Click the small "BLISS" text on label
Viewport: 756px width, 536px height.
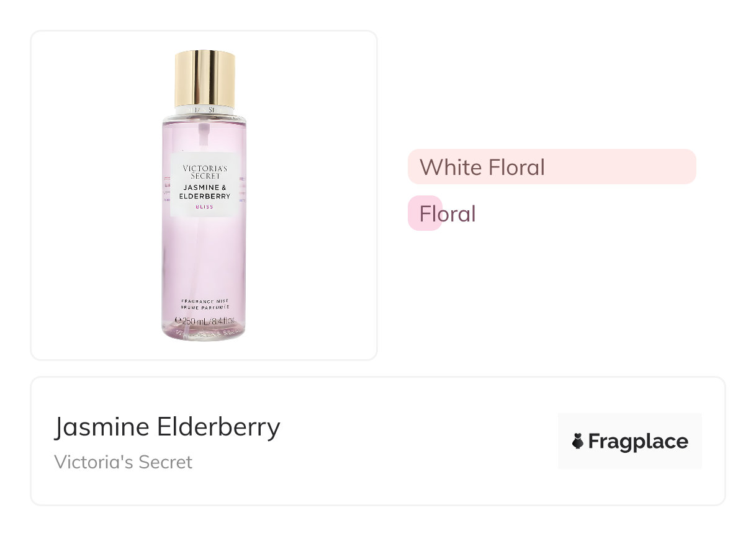coord(204,207)
